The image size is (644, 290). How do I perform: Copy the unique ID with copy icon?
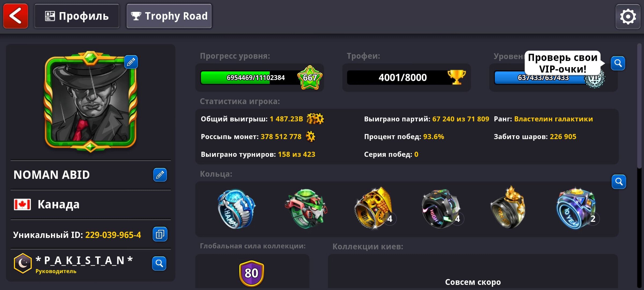click(x=160, y=234)
